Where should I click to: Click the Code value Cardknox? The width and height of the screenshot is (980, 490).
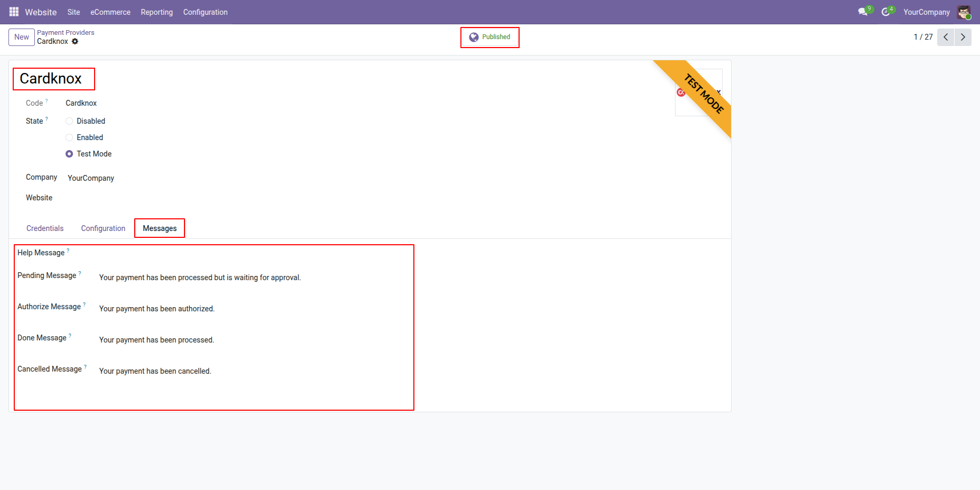coord(81,103)
